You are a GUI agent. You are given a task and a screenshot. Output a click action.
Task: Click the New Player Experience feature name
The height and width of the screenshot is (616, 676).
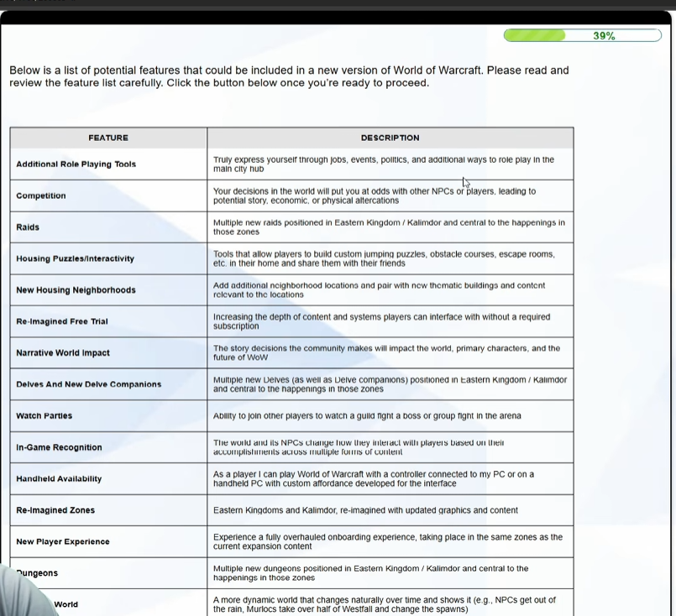63,541
